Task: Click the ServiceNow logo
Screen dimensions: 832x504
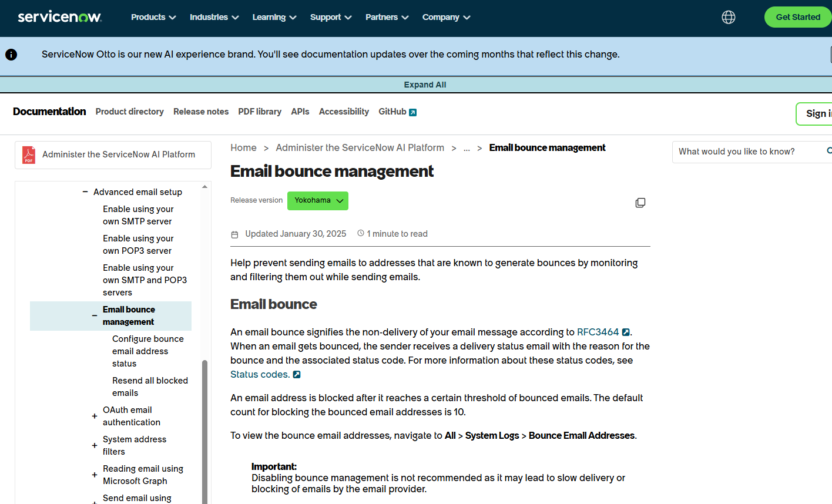Action: click(59, 17)
